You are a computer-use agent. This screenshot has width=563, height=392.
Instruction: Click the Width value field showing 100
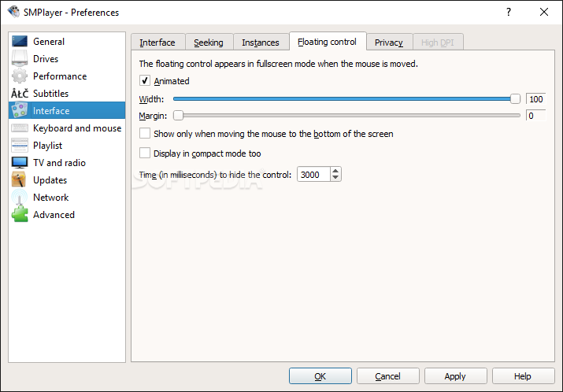535,99
